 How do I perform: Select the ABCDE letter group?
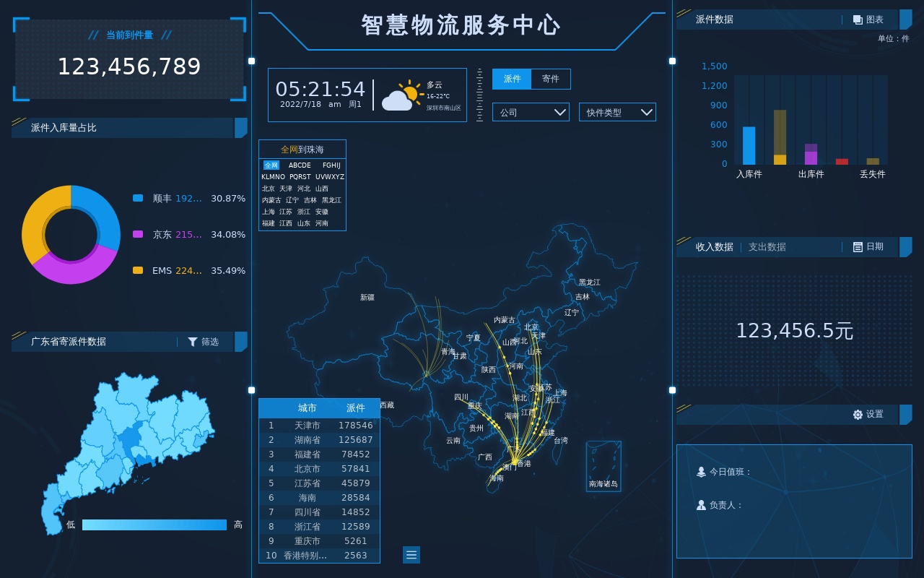300,165
